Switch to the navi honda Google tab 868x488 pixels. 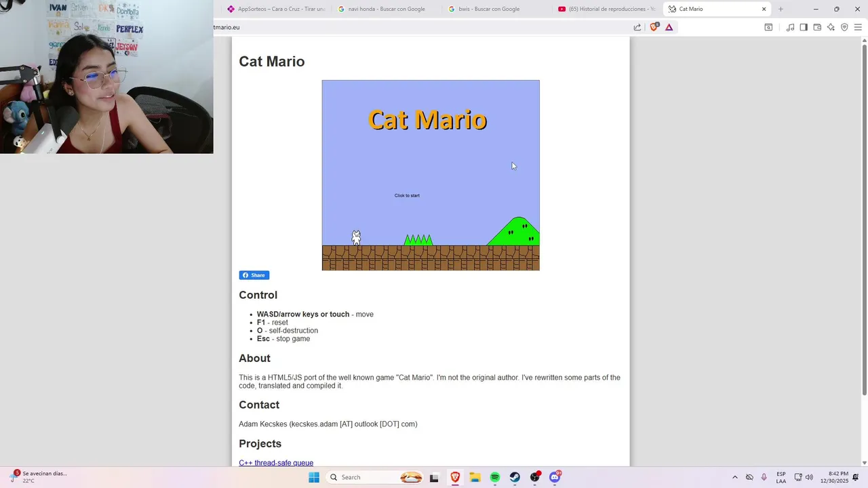point(387,9)
